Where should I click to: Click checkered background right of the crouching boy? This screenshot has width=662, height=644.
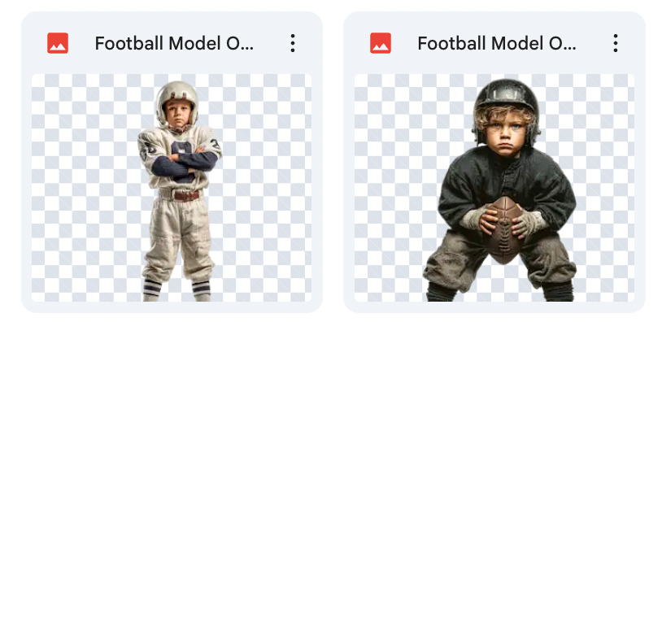pos(606,188)
